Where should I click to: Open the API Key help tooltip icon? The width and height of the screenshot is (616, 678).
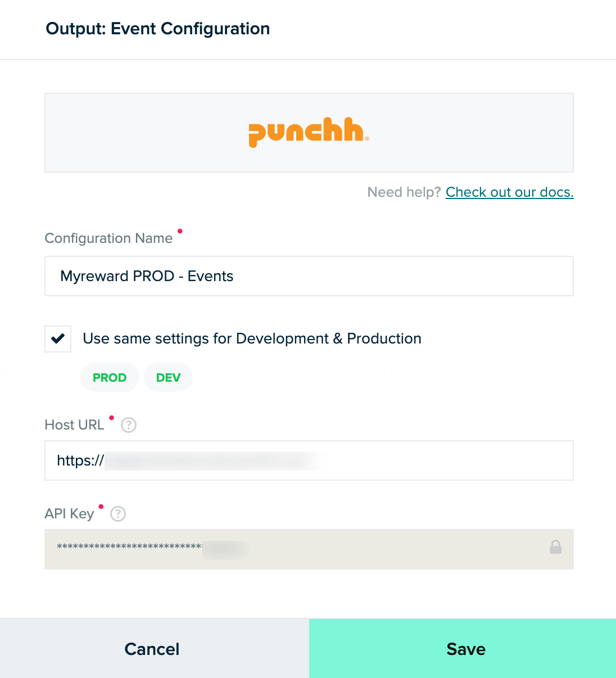118,514
